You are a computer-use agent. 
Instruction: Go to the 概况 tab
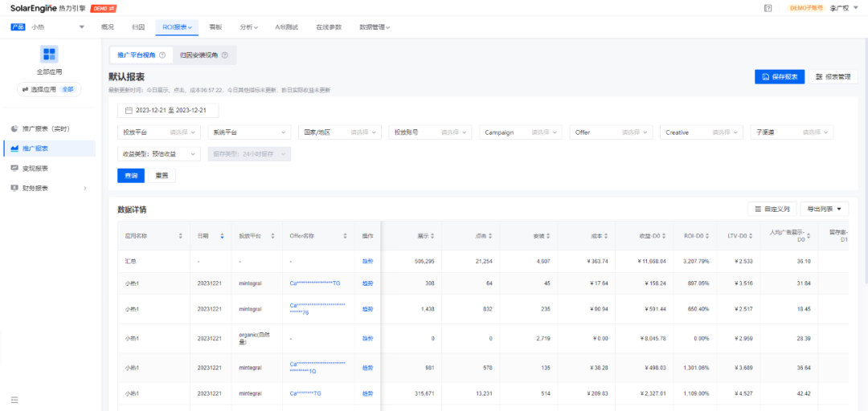[108, 27]
